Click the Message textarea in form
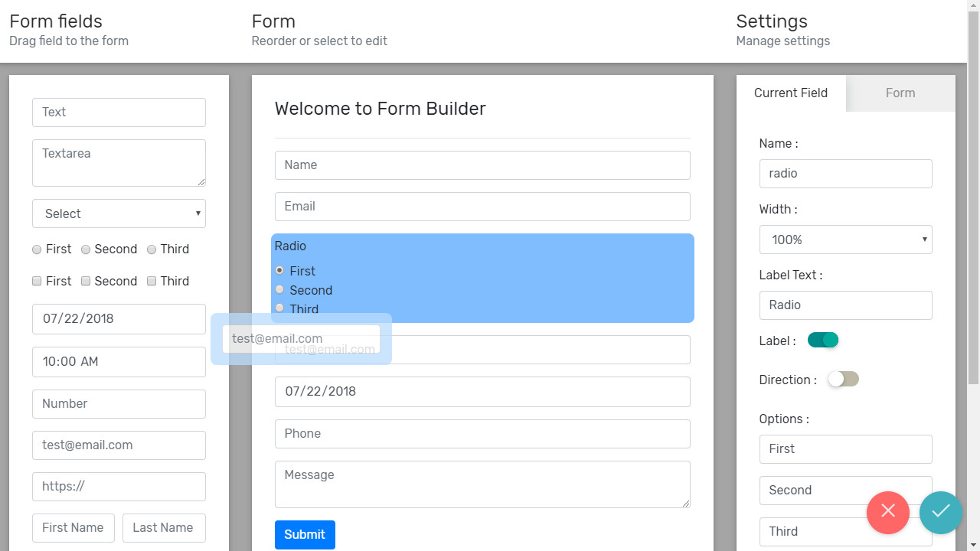The width and height of the screenshot is (980, 551). 482,484
